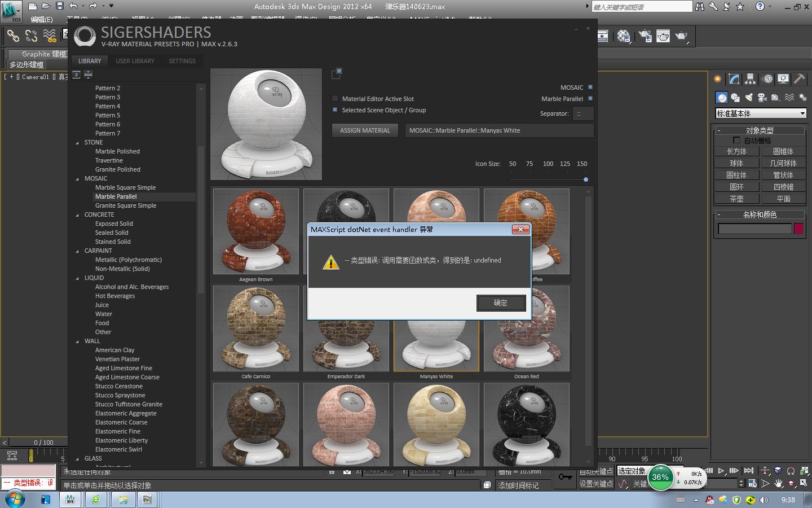Collapse the 对象类型 rollout
Viewport: 812px width, 508px height.
point(760,130)
